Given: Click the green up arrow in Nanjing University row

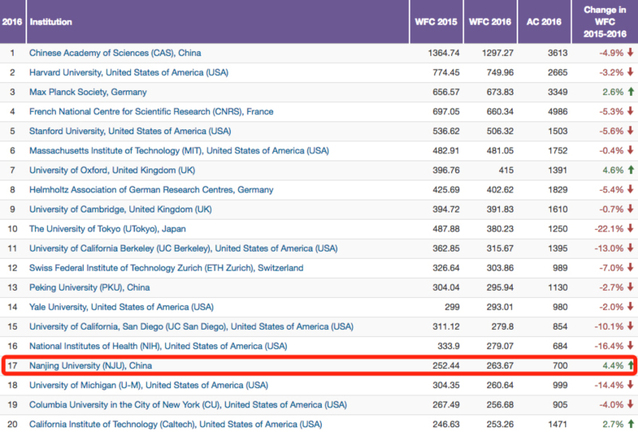Looking at the screenshot, I should [631, 366].
